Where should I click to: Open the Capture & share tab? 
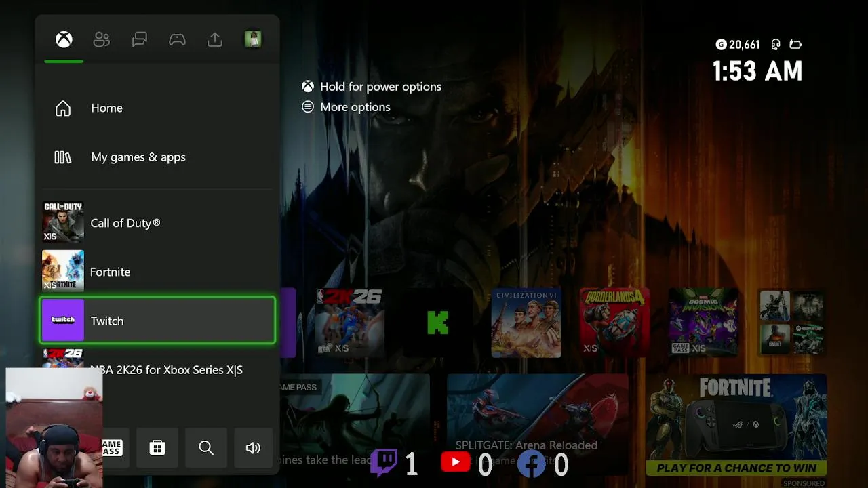pyautogui.click(x=215, y=40)
